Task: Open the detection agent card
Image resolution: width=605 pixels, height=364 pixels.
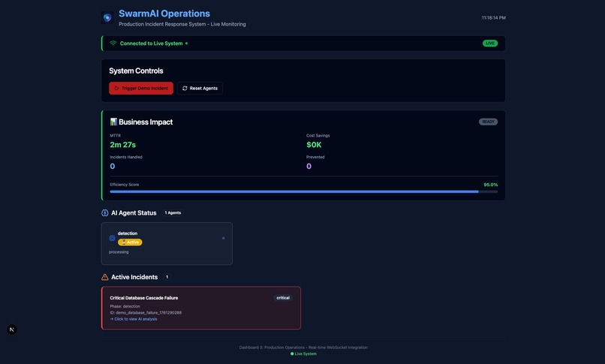Action: [167, 243]
